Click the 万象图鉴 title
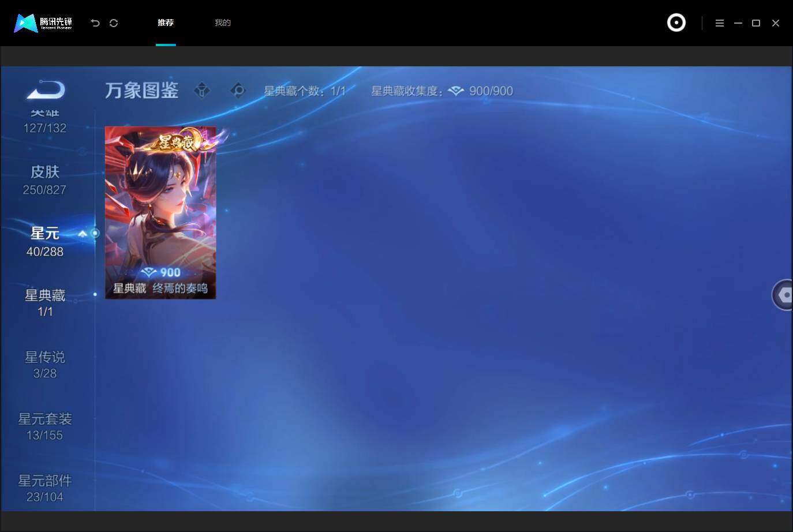 (142, 91)
